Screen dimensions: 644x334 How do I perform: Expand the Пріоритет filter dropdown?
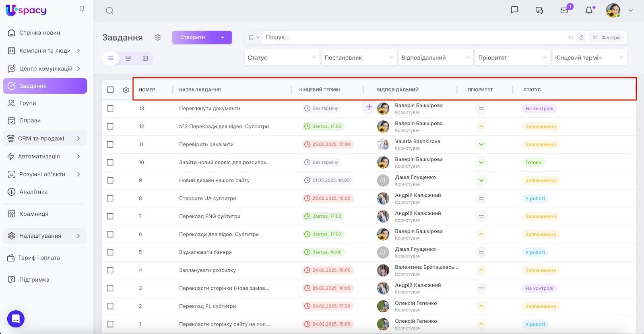512,58
